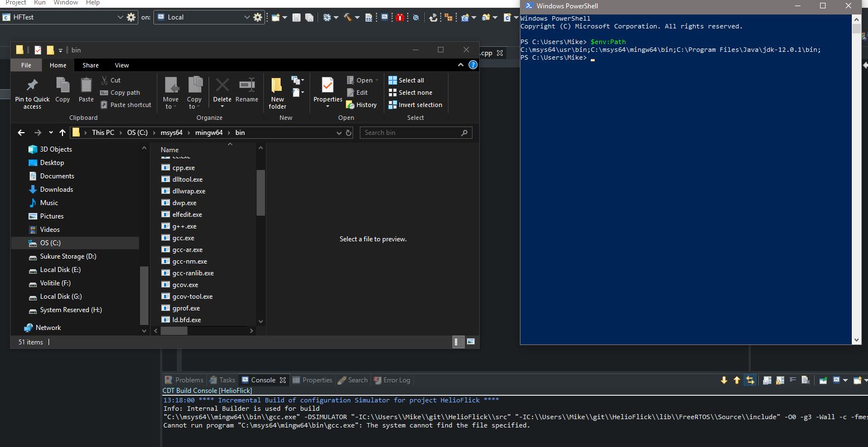Select gcc.exe in Explorer file list
The width and height of the screenshot is (868, 447).
click(184, 238)
